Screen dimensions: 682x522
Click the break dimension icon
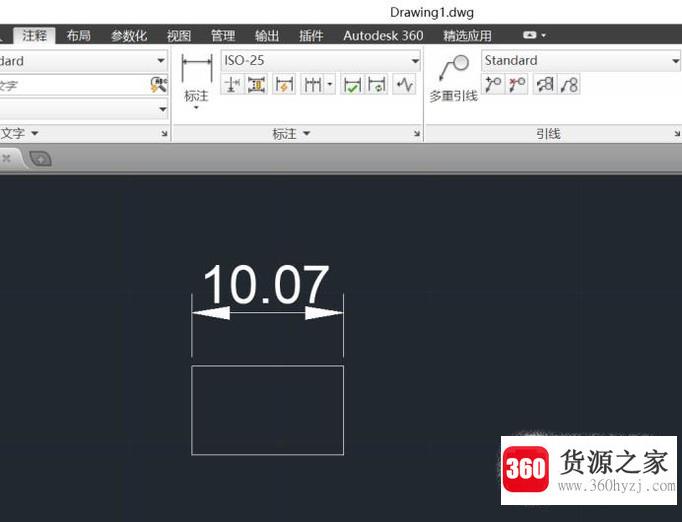232,84
